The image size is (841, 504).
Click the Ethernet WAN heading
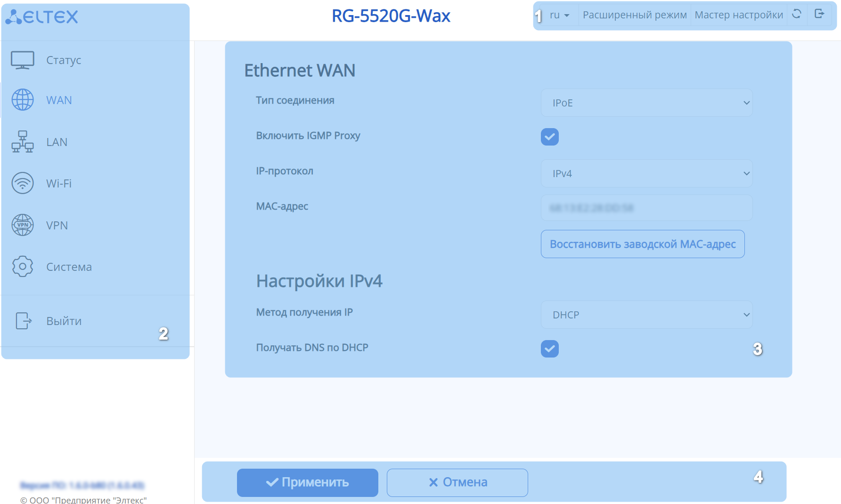click(300, 71)
